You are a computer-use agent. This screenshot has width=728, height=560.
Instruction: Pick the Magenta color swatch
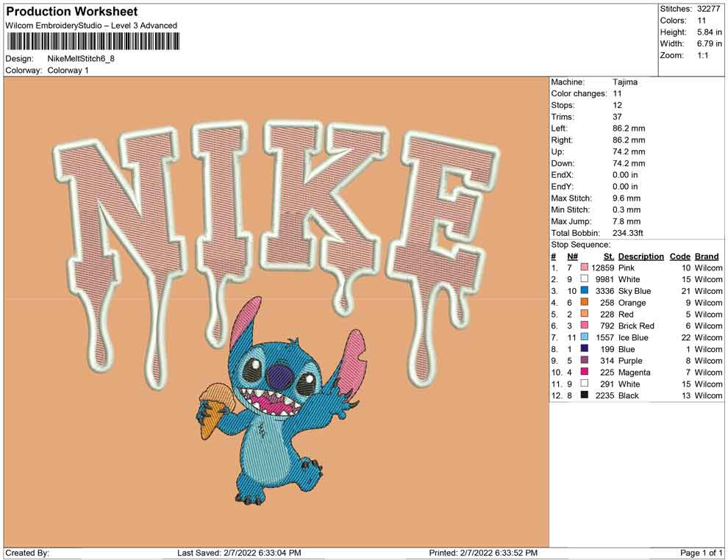(x=585, y=372)
